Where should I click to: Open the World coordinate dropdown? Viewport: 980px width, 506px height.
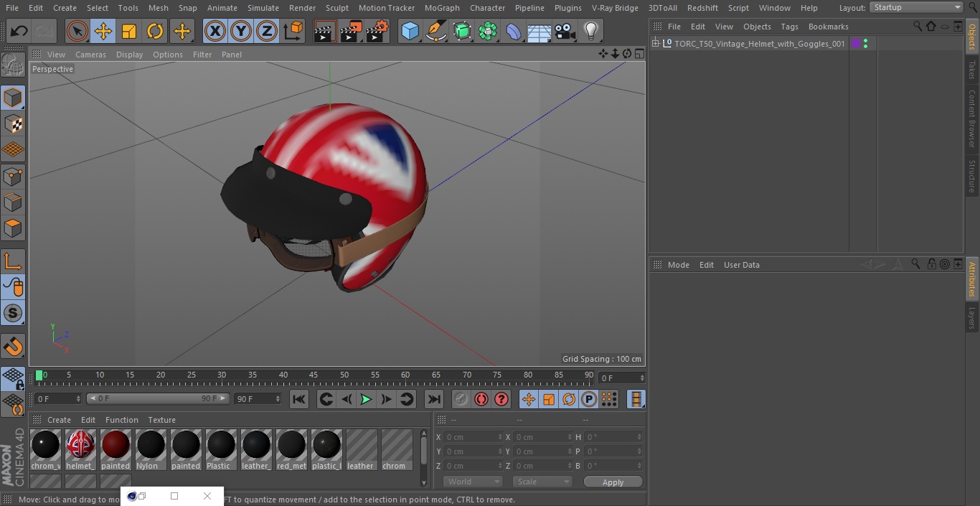point(472,482)
